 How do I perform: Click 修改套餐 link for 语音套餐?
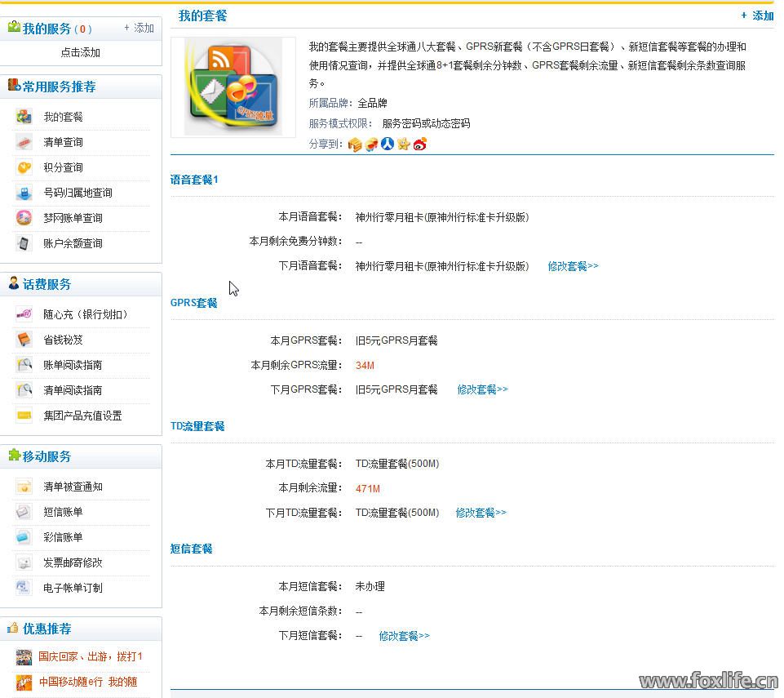tap(573, 266)
